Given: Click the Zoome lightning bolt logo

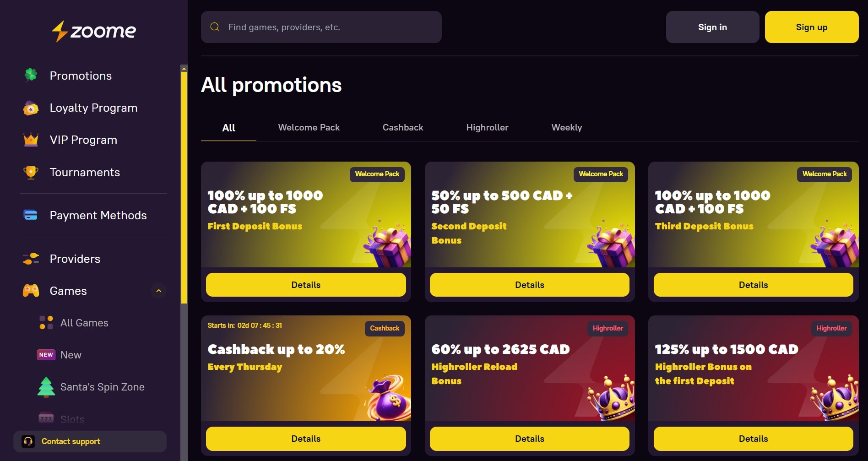Looking at the screenshot, I should point(60,31).
